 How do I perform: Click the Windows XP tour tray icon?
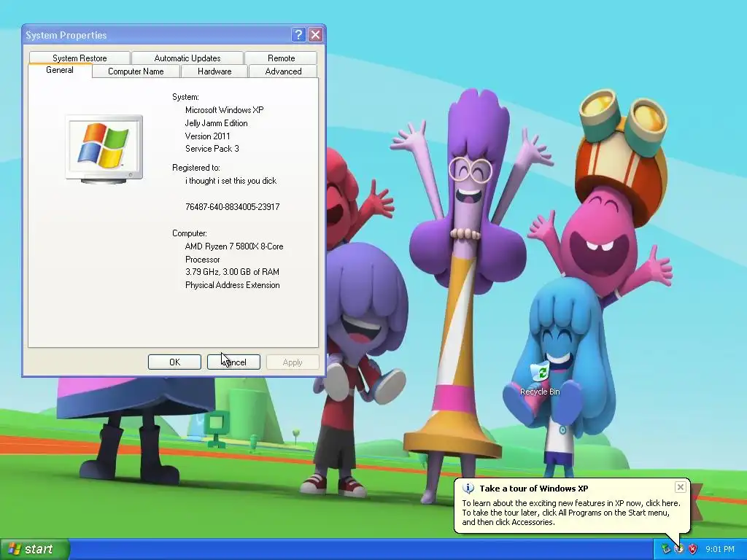point(679,549)
